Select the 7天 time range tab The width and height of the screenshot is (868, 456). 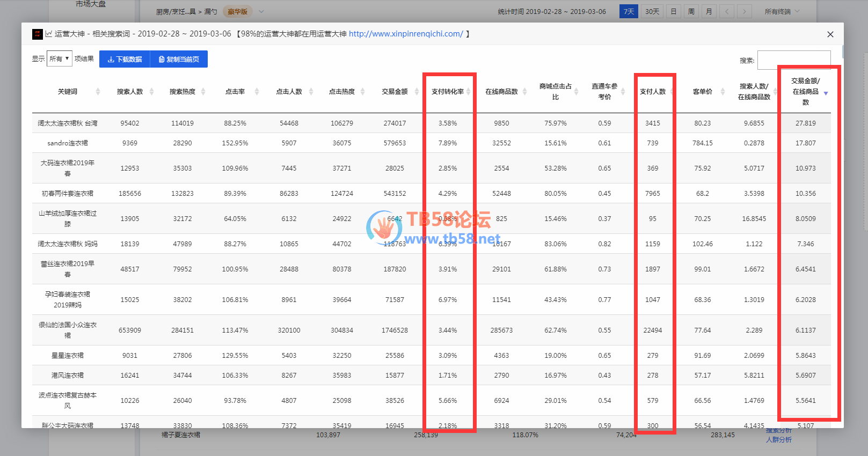click(629, 11)
